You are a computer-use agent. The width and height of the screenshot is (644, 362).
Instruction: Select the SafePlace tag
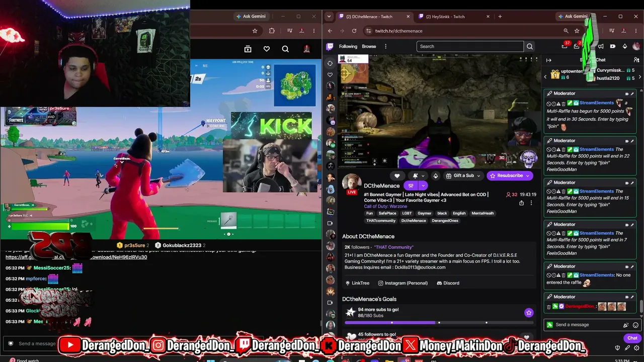tap(387, 213)
